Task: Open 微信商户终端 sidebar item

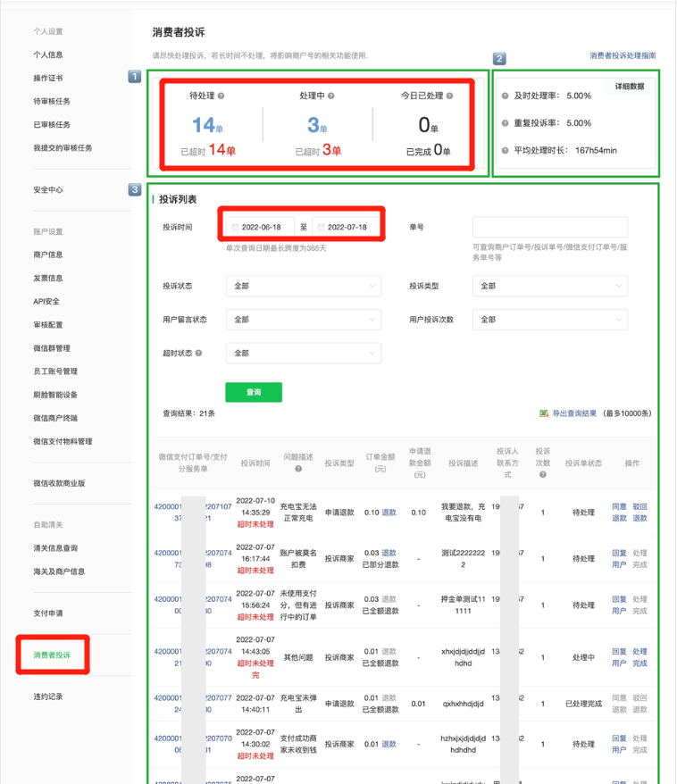Action: coord(55,418)
